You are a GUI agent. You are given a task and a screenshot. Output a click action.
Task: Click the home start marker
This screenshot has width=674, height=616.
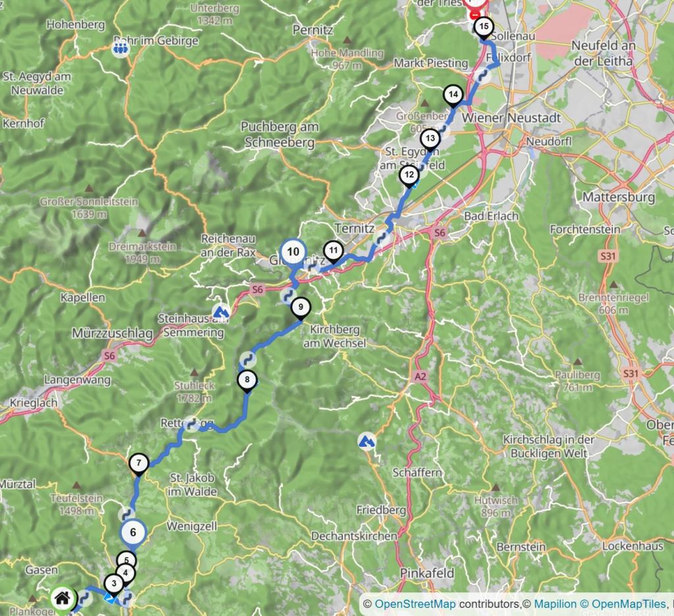[x=63, y=598]
